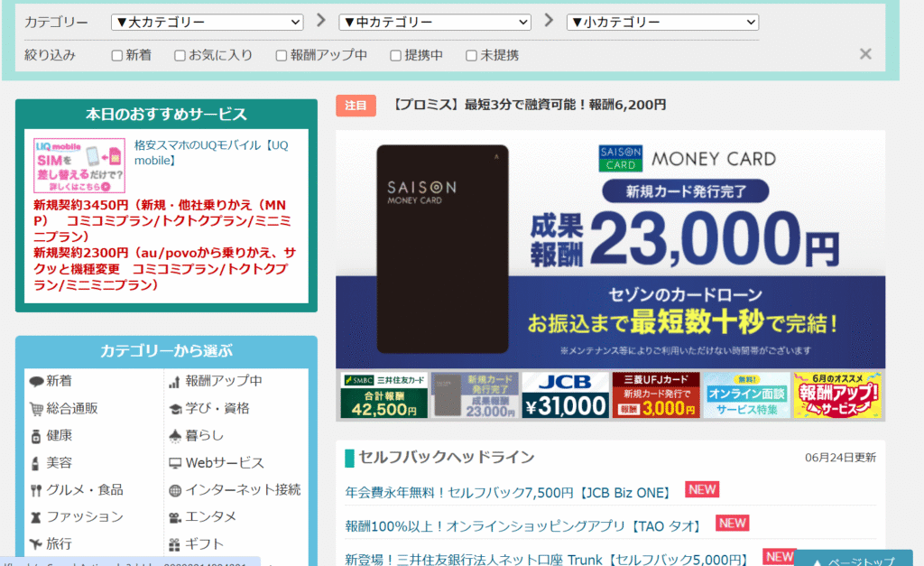Expand the 中カテゴリー dropdown
Screen dimensions: 924x566
435,23
